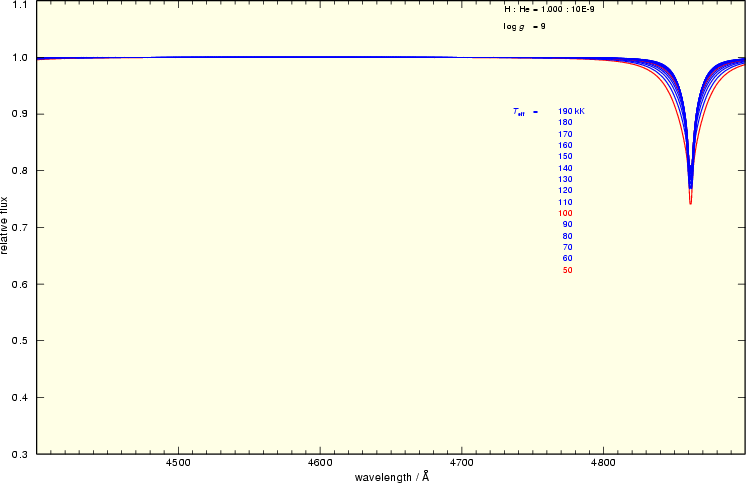Click the 4500 x-axis tick label

[178, 463]
